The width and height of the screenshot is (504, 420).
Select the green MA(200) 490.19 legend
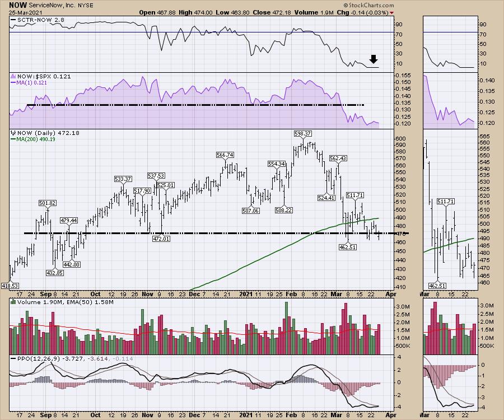(33, 139)
